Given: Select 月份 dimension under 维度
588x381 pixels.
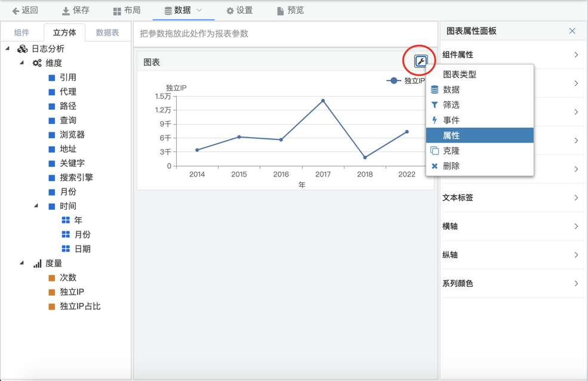Looking at the screenshot, I should [68, 192].
